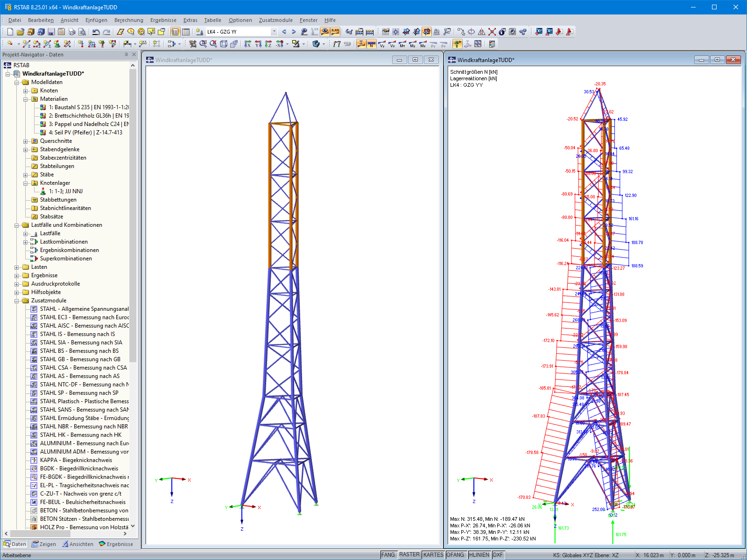Viewport: 747px width, 560px height.
Task: Toggle the RASTER grid status button
Action: click(409, 555)
